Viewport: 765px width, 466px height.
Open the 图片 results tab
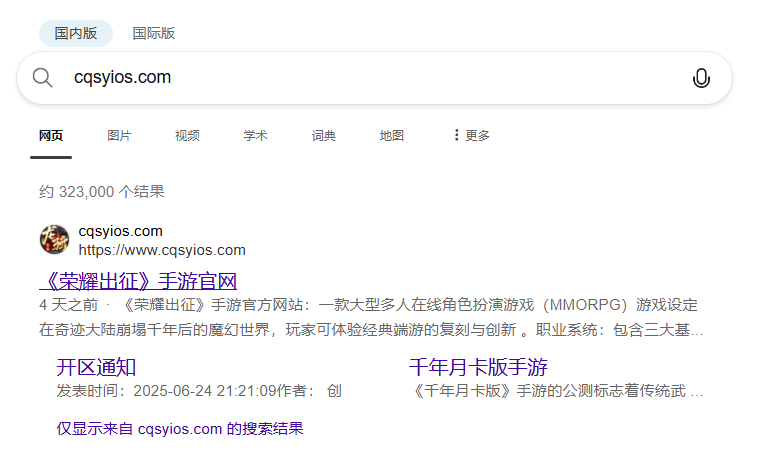[x=119, y=135]
